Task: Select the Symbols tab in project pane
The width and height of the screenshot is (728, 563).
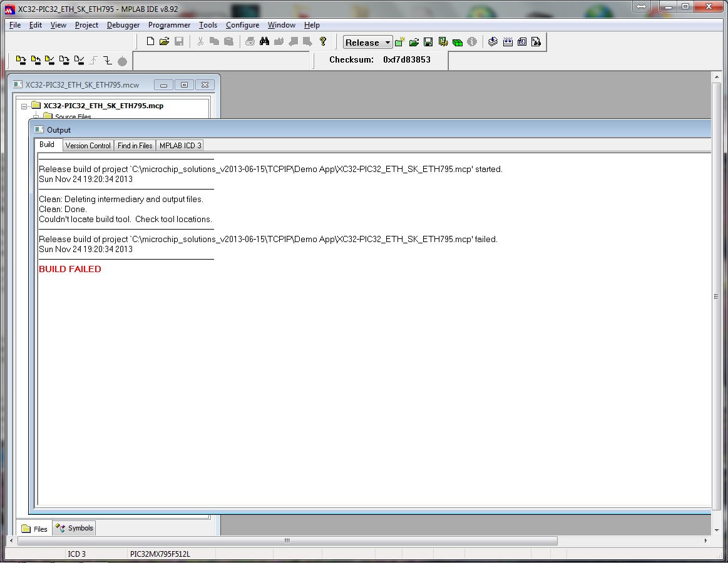Action: tap(74, 528)
